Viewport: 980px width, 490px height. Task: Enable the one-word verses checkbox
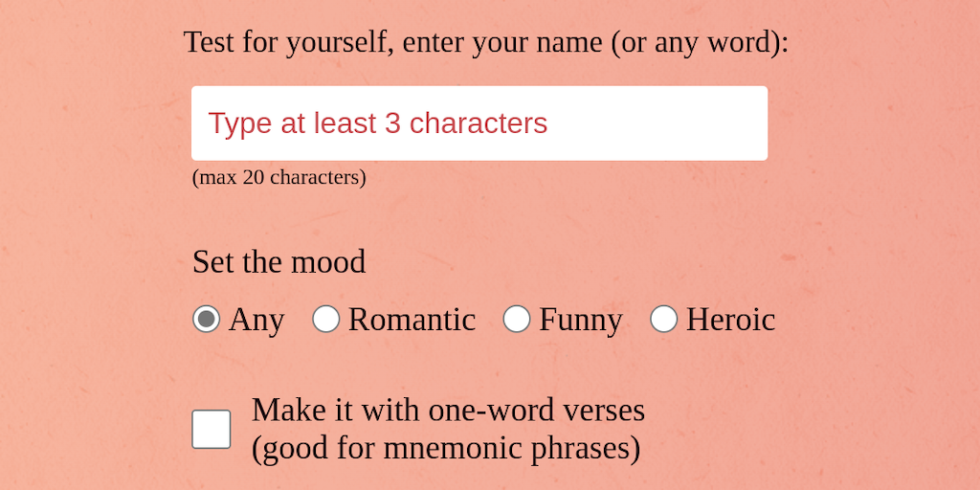212,429
